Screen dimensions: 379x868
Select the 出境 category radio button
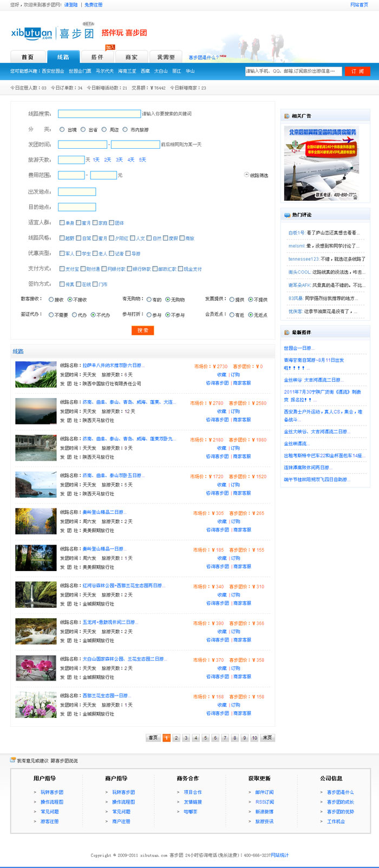pos(62,130)
